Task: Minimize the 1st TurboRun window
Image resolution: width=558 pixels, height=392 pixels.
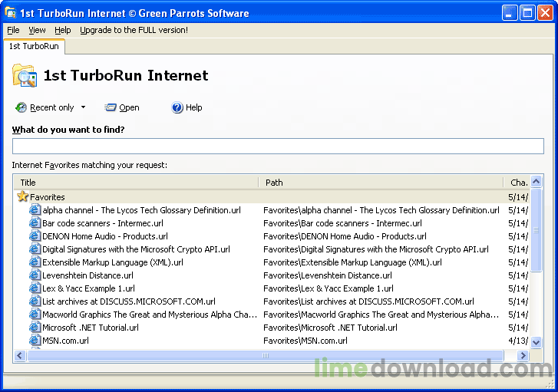Action: (510, 13)
